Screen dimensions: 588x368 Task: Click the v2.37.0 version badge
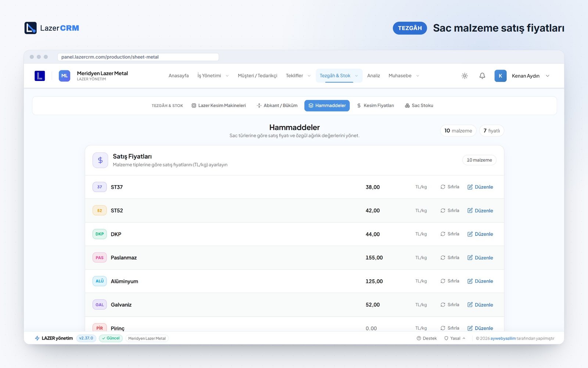click(x=86, y=338)
